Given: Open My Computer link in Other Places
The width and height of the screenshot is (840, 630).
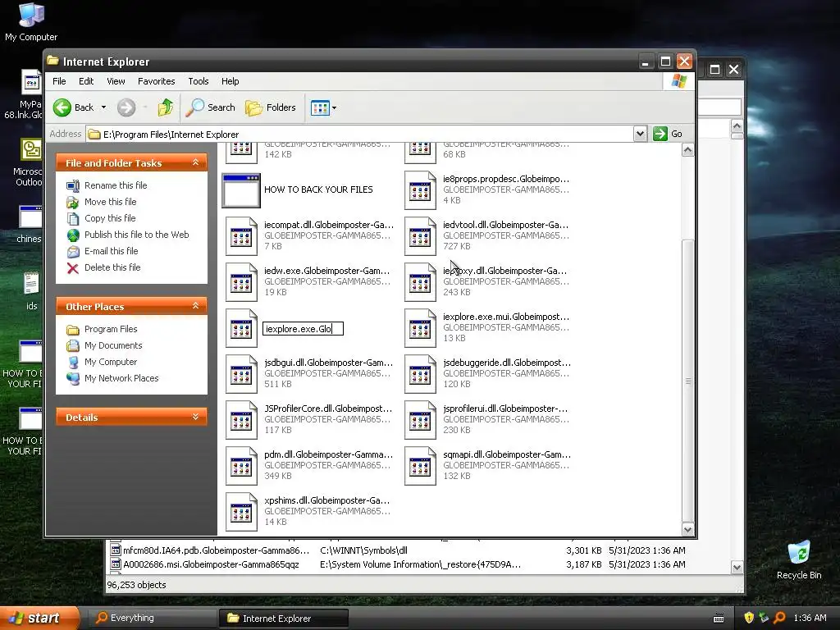Looking at the screenshot, I should (x=111, y=362).
